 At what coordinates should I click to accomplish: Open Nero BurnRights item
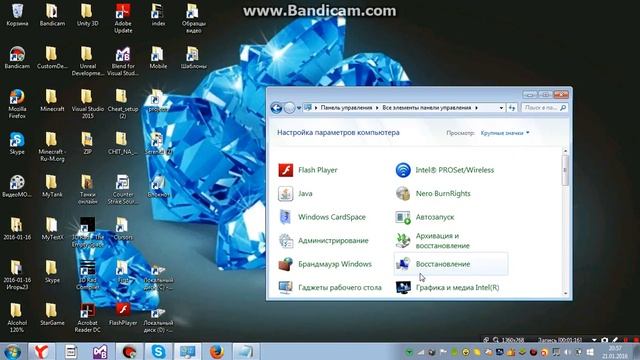(433, 193)
